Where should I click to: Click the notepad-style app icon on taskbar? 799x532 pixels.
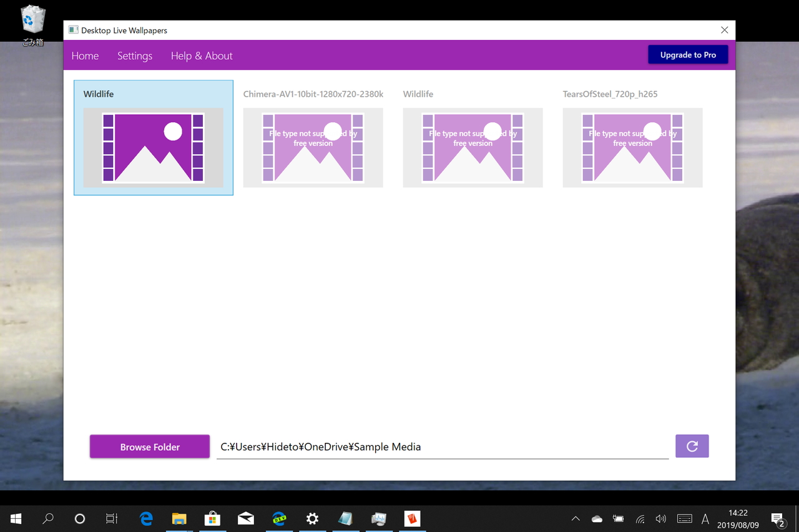point(345,519)
